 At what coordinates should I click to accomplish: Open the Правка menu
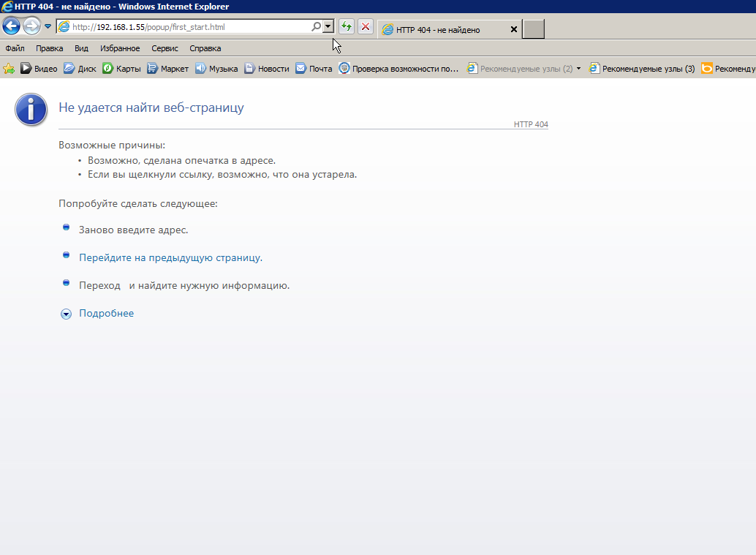[x=50, y=48]
